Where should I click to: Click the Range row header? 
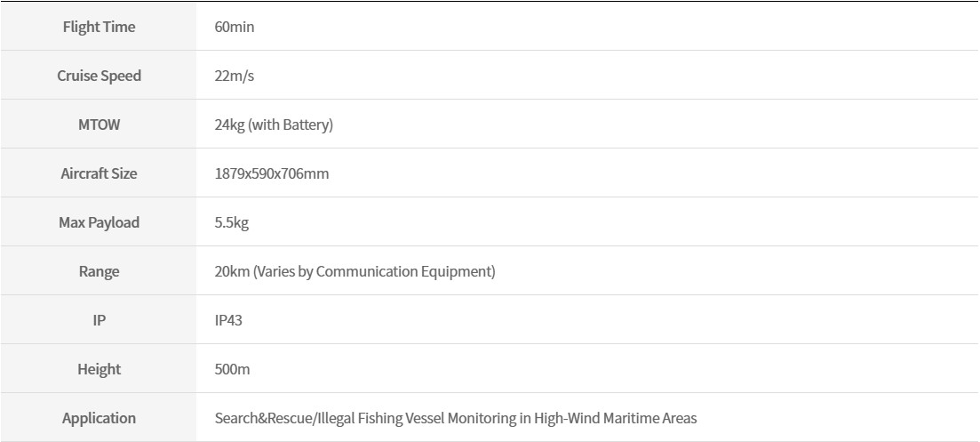click(99, 270)
